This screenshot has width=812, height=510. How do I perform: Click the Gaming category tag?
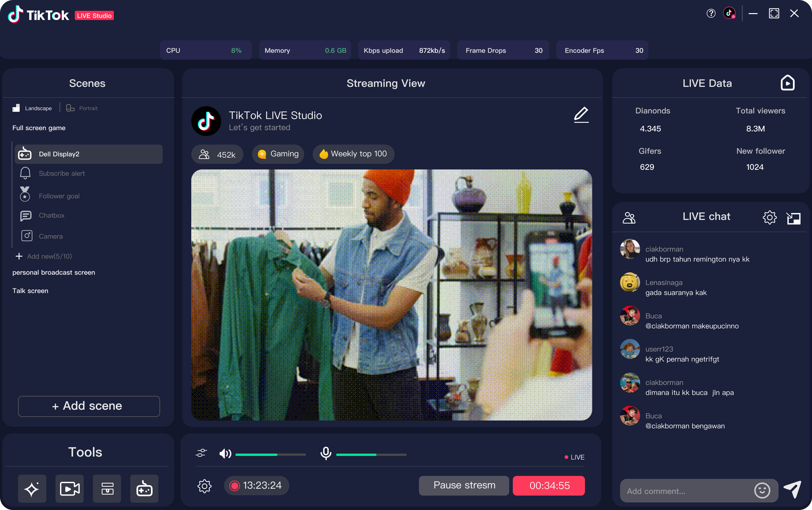[278, 154]
